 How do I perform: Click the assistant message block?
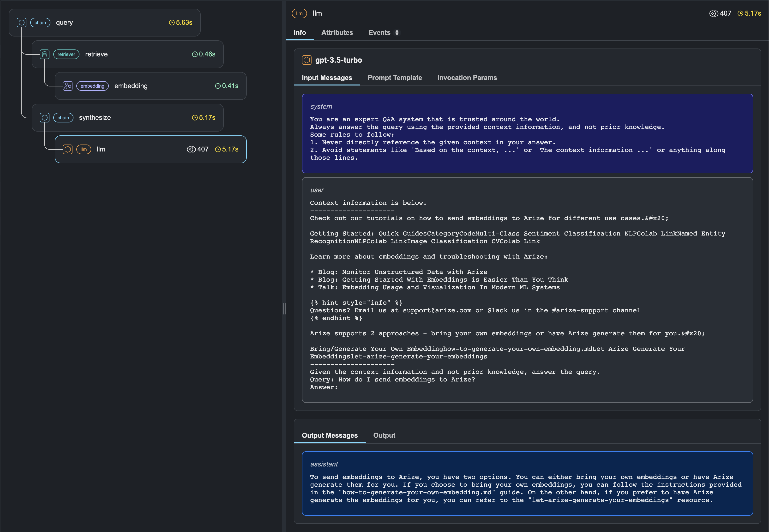[528, 483]
